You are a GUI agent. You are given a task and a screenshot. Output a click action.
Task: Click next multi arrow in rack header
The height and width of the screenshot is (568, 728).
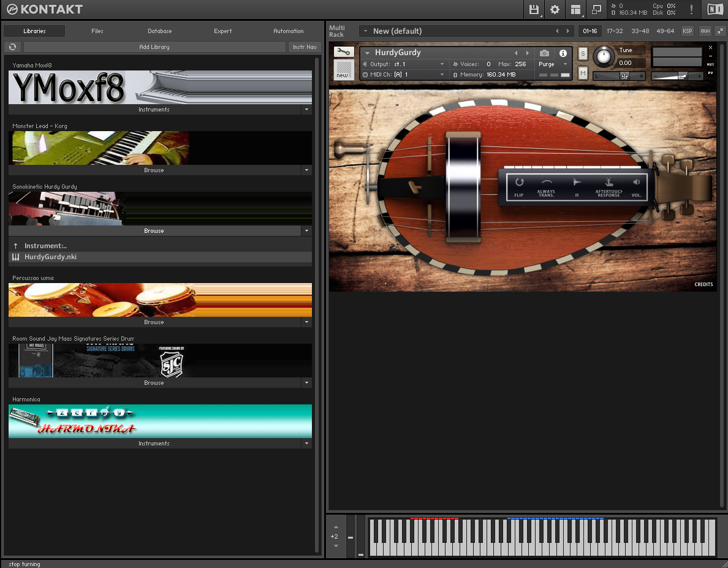tap(568, 31)
